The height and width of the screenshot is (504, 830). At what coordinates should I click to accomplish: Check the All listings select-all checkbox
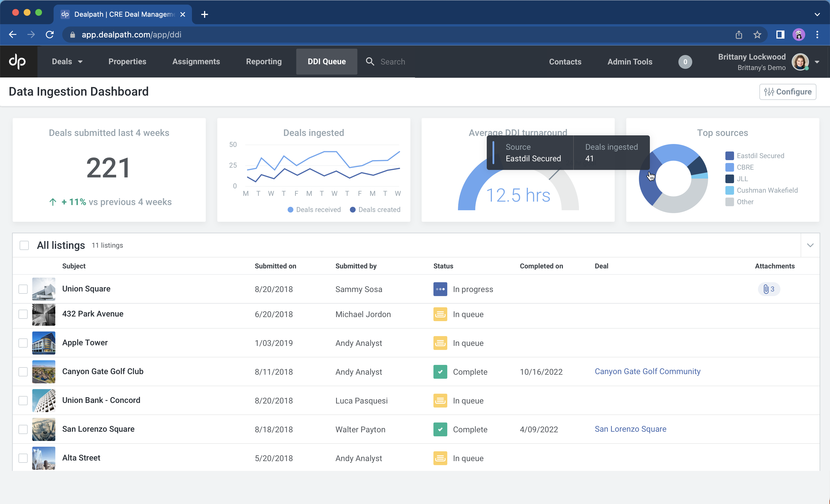[24, 245]
